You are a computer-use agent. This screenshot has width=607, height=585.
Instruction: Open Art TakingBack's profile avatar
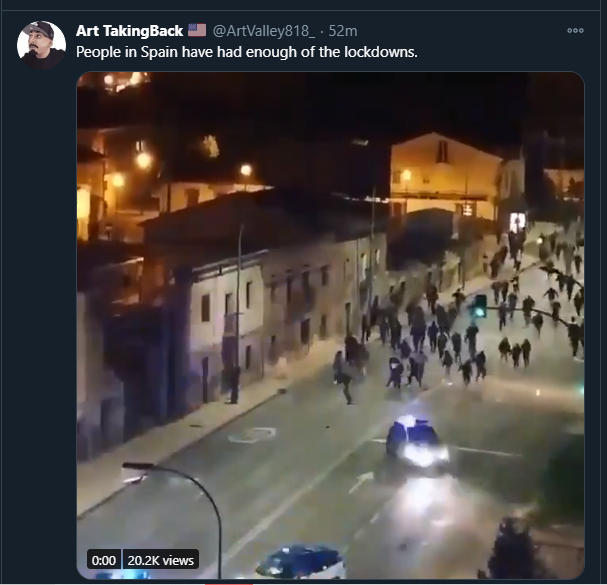pyautogui.click(x=41, y=45)
